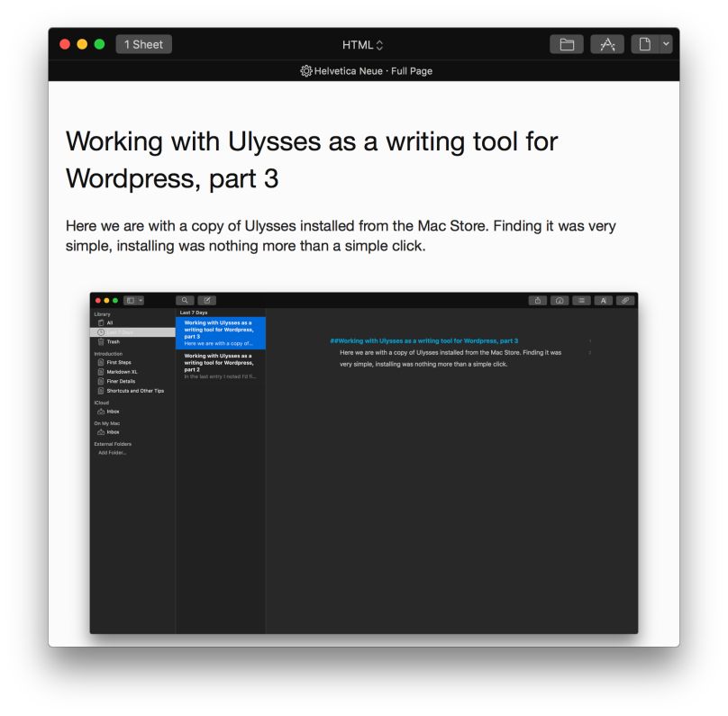Viewport: 728px width, 716px height.
Task: Open "Finer Details" in the Introduction group
Action: (132, 382)
